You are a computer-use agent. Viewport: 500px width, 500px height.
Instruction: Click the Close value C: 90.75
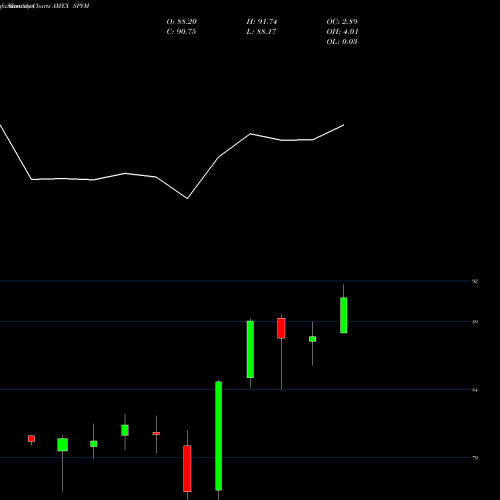pos(181,32)
